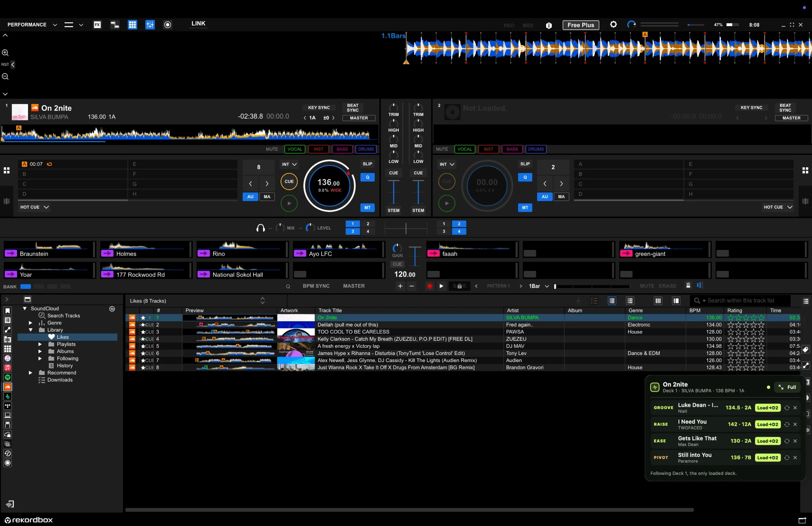Viewport: 812px width, 526px height.
Task: Collapse the SoundCloud tree node
Action: click(25, 309)
